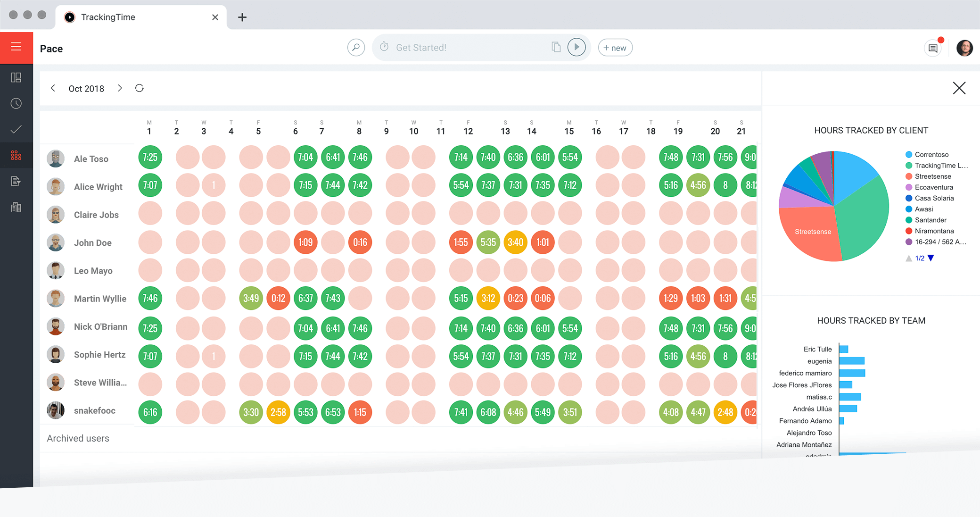Toggle Correntoso legend entry

point(927,155)
